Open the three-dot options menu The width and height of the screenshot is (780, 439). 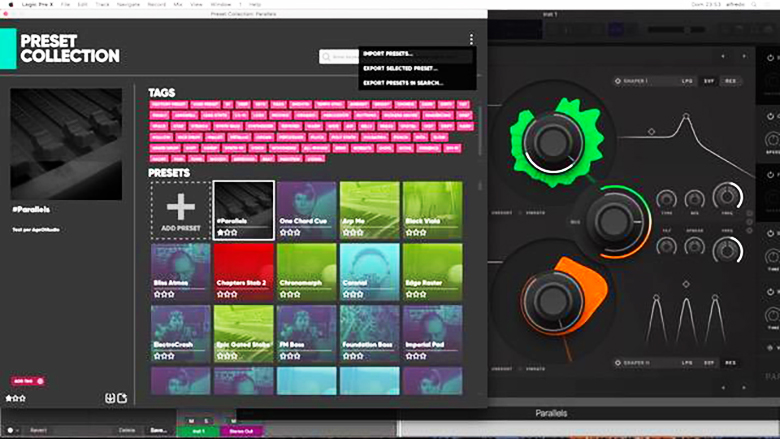pyautogui.click(x=471, y=40)
